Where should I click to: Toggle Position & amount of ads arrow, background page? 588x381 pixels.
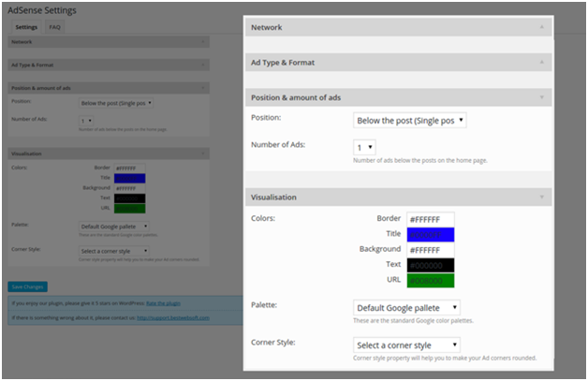pyautogui.click(x=203, y=88)
